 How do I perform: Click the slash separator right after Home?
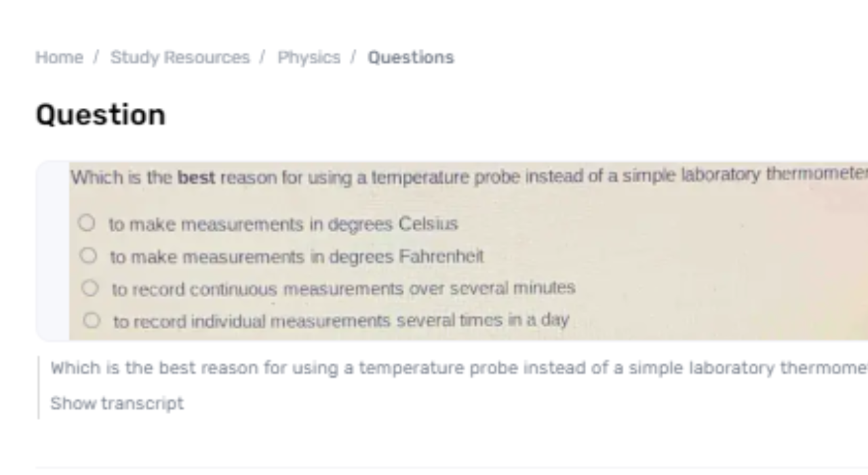coord(96,58)
